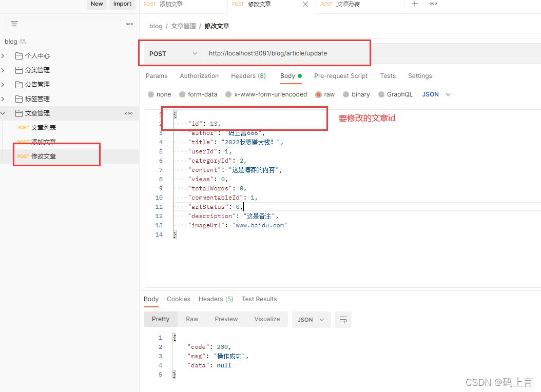
Task: Click the "data": null response line
Action: click(x=209, y=365)
